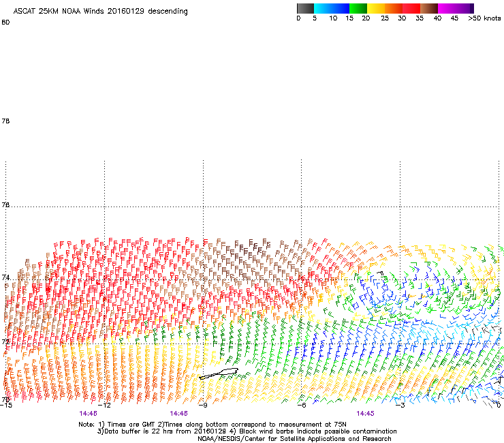504x443 pixels.
Task: Click the '14:46' time label nearest longitude -9
Action: pos(178,414)
